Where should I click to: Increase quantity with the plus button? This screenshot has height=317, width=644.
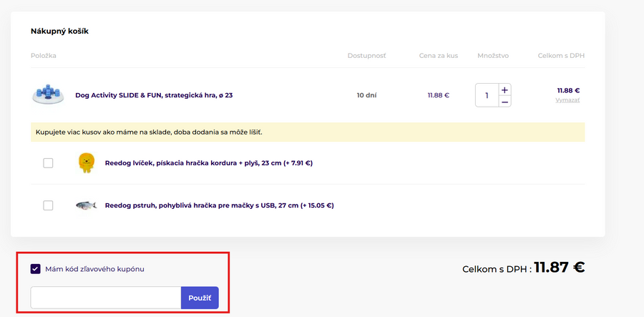505,89
